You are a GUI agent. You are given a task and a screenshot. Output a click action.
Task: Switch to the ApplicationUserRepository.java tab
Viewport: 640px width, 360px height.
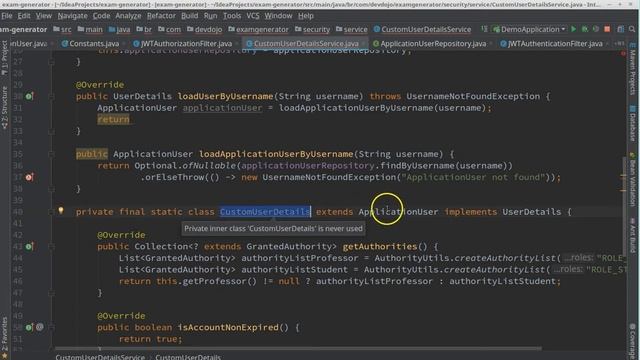(x=433, y=43)
